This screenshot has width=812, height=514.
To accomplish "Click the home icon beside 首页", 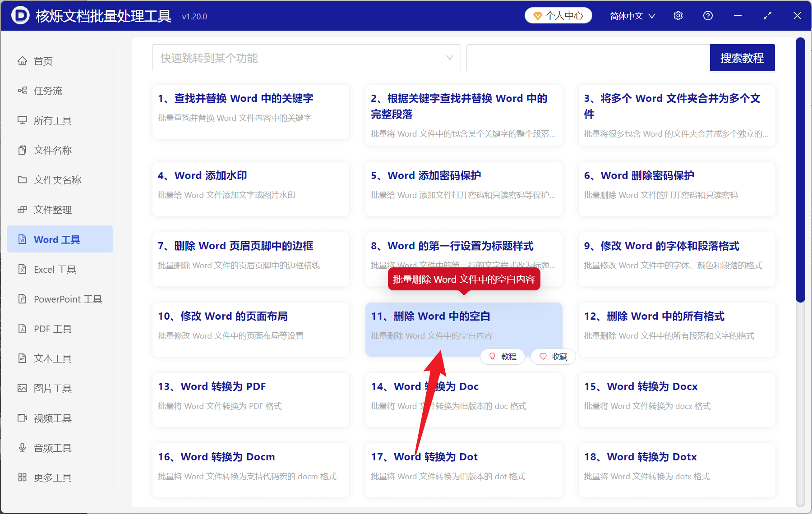I will (x=22, y=61).
